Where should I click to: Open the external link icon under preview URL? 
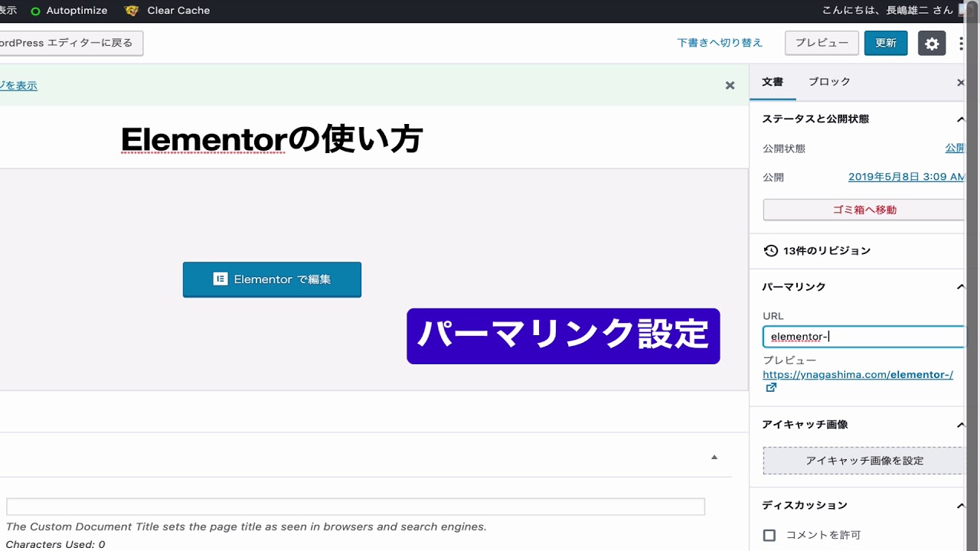[771, 388]
